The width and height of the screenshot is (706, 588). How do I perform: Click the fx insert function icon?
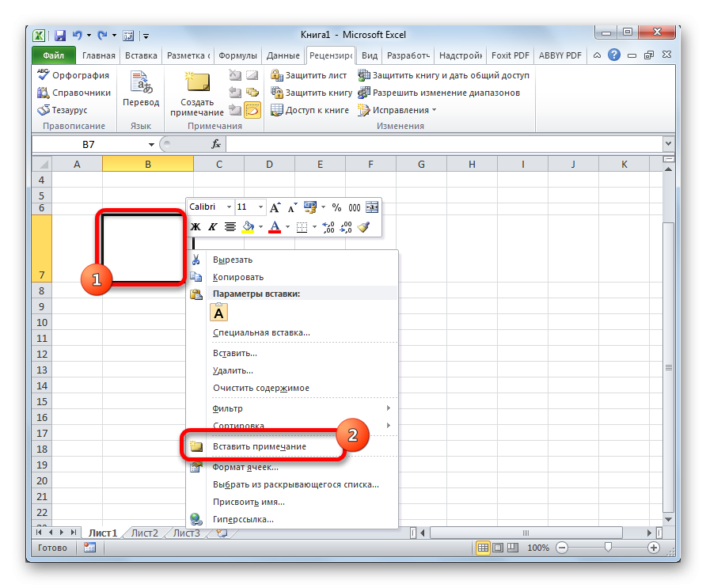pos(216,144)
